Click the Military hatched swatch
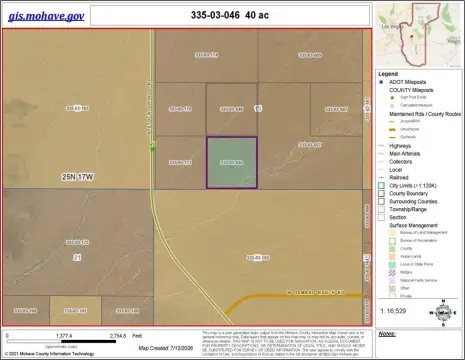The image size is (465, 360). pyautogui.click(x=392, y=272)
